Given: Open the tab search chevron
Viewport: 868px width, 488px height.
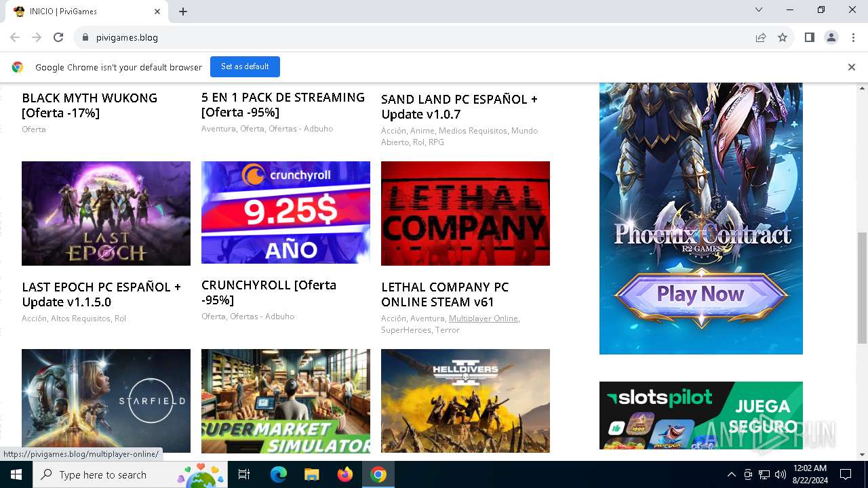Looking at the screenshot, I should point(759,10).
